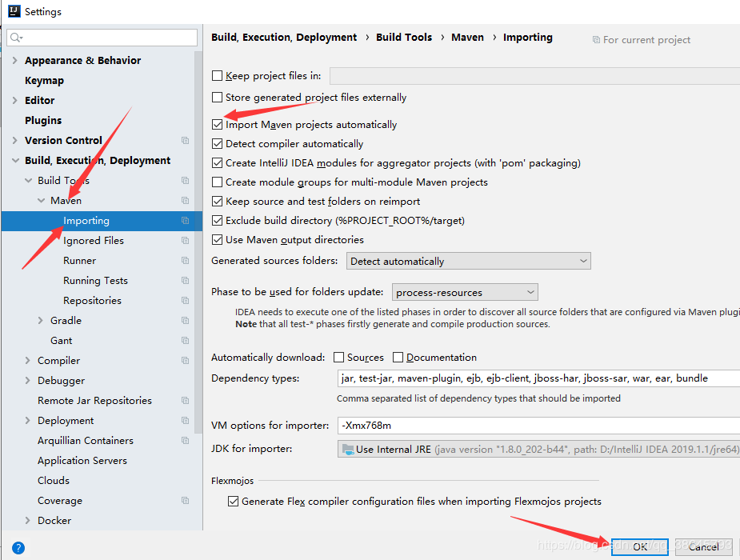Open Ignored Files settings page
This screenshot has width=740, height=560.
tap(94, 241)
